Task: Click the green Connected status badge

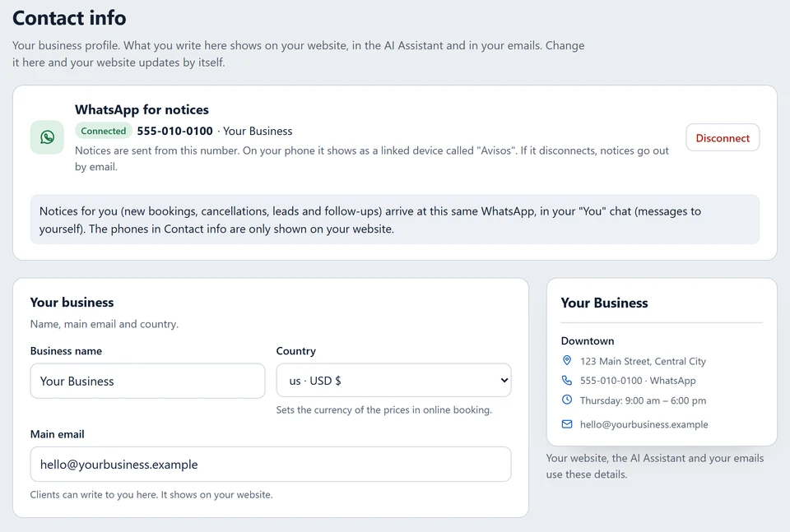Action: click(x=104, y=131)
